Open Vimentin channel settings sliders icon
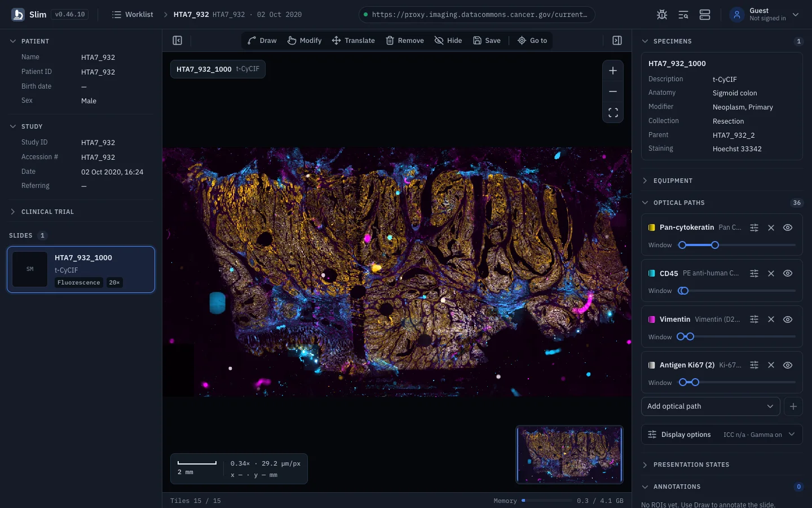812x508 pixels. [x=754, y=319]
